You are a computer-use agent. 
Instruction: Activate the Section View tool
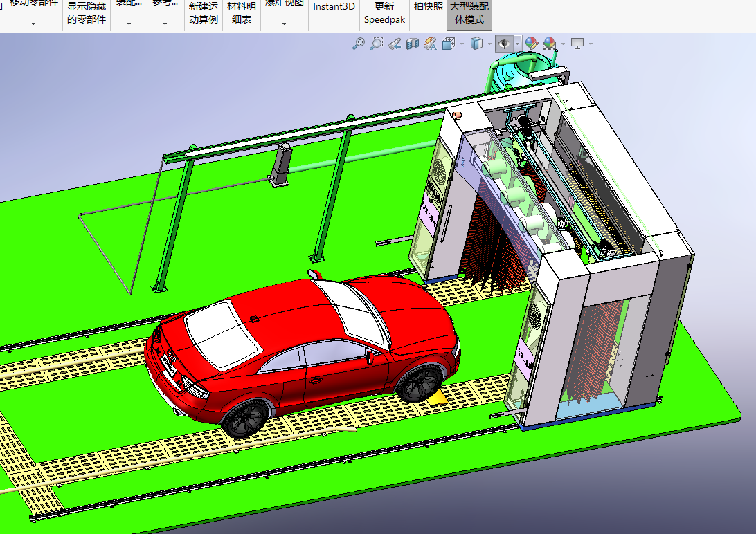point(413,44)
